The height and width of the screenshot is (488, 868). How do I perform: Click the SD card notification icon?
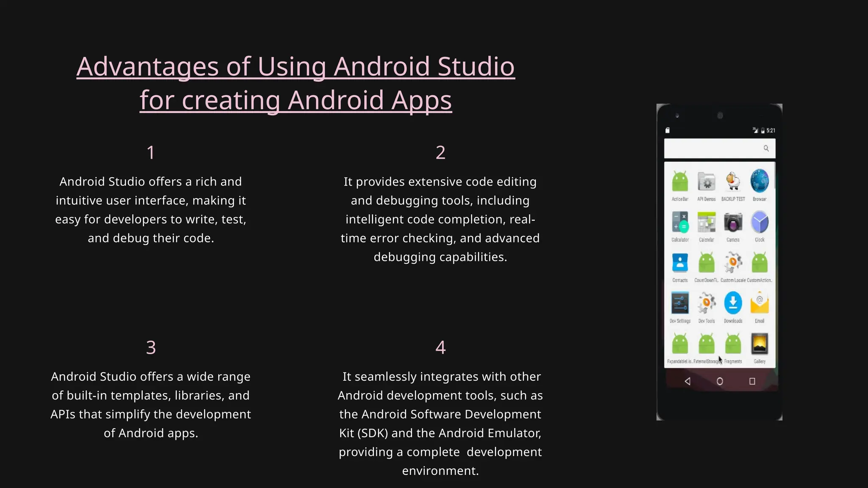pyautogui.click(x=668, y=130)
